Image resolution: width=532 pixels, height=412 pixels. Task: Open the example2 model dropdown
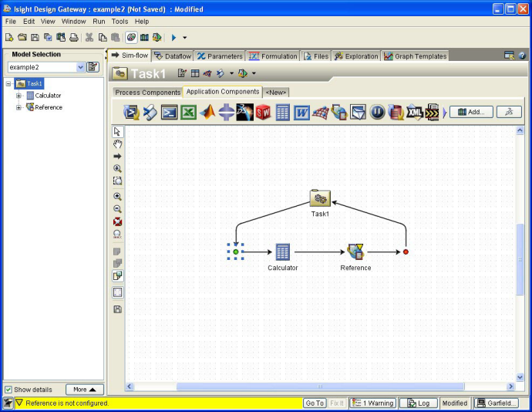pos(80,67)
